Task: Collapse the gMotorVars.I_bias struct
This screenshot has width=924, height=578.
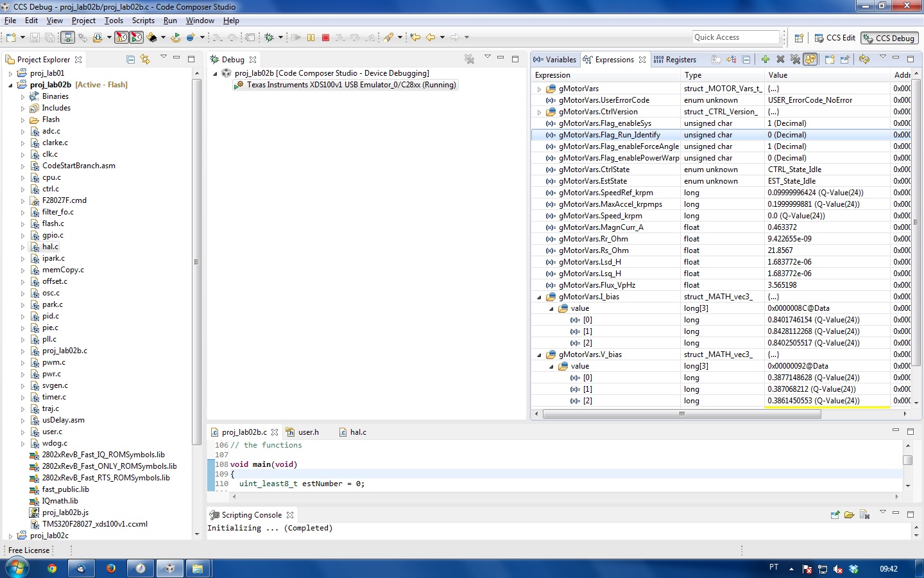Action: pos(539,297)
